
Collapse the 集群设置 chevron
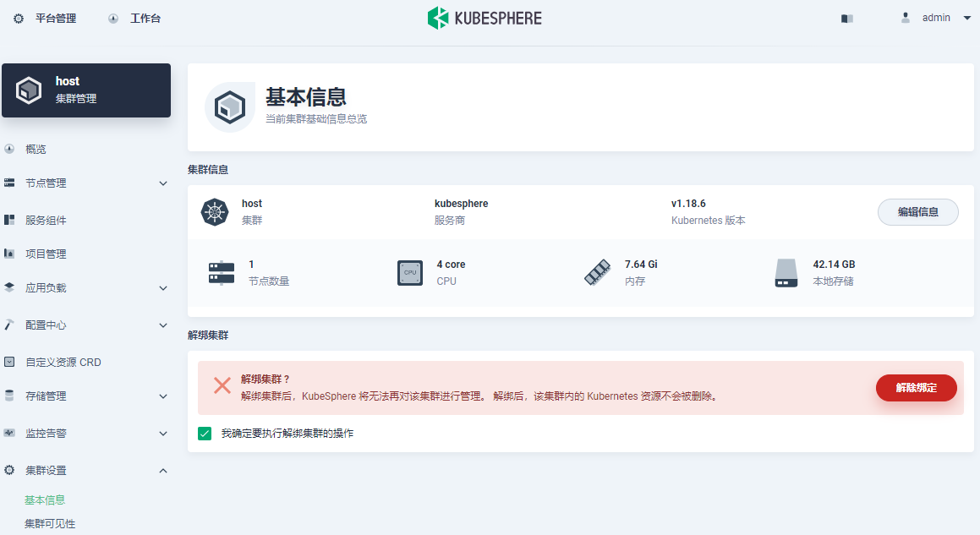click(163, 470)
